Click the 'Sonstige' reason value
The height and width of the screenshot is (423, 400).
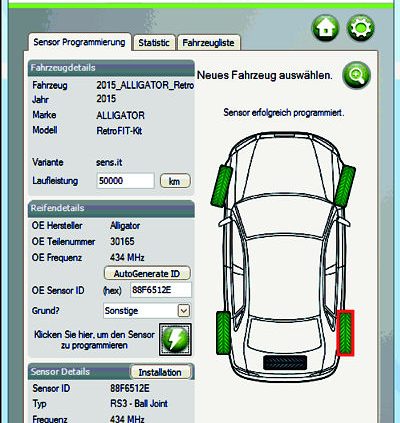(121, 311)
